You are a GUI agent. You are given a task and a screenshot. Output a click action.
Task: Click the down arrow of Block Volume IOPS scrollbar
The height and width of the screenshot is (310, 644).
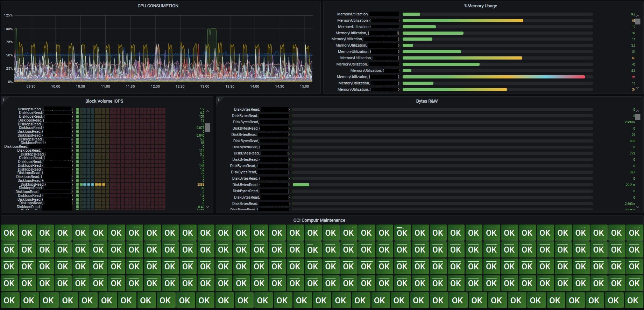tap(207, 207)
